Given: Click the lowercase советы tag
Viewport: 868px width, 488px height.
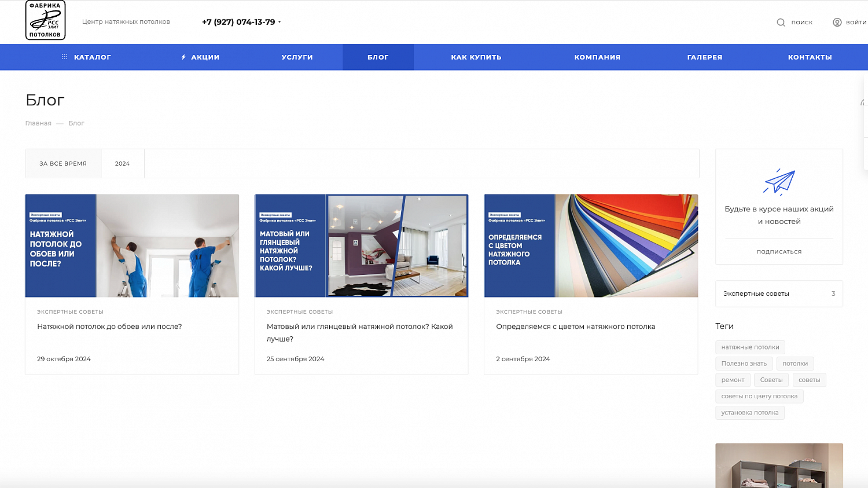Looking at the screenshot, I should point(810,380).
